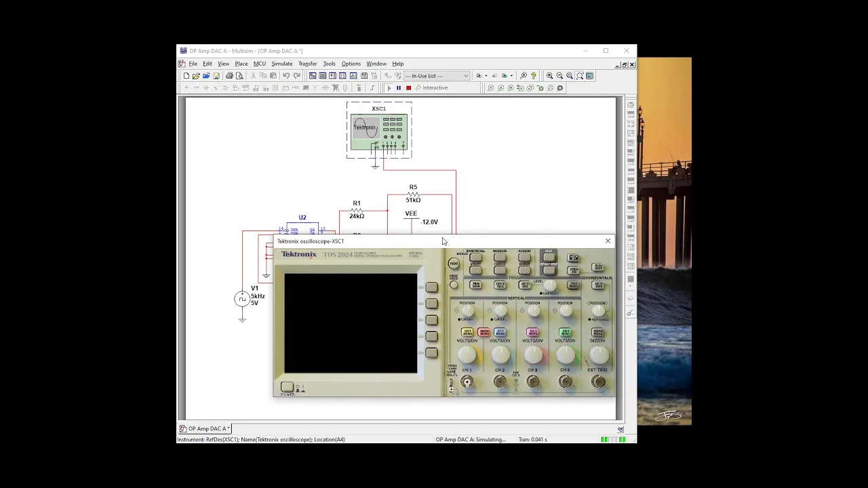Click the Find magnifier icon

click(x=523, y=76)
